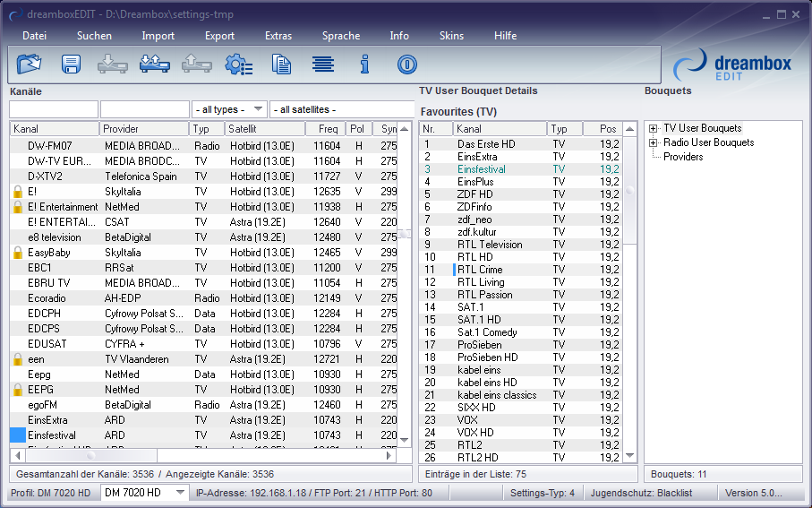Image resolution: width=812 pixels, height=508 pixels.
Task: Click blue marker beside Einsfestival channel
Action: [x=18, y=435]
